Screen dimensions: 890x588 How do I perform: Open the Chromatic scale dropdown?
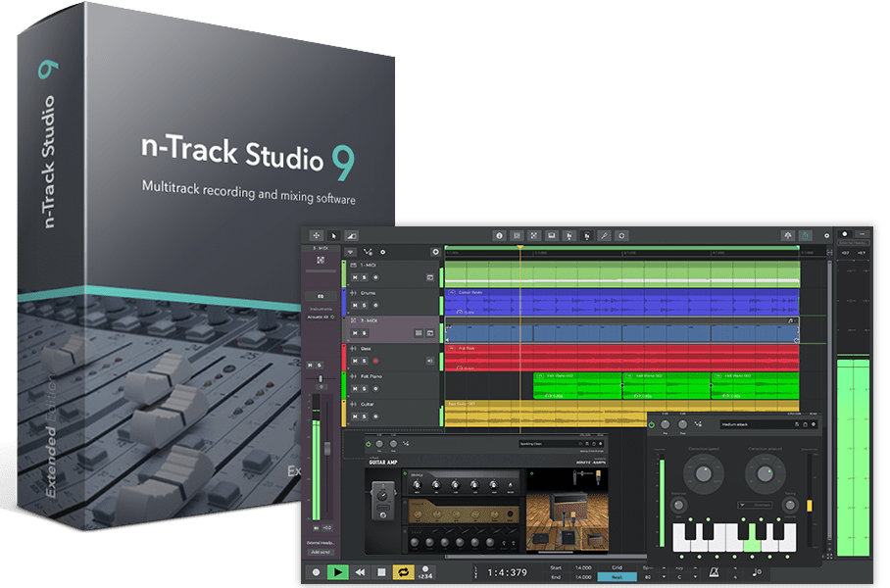pos(755,505)
